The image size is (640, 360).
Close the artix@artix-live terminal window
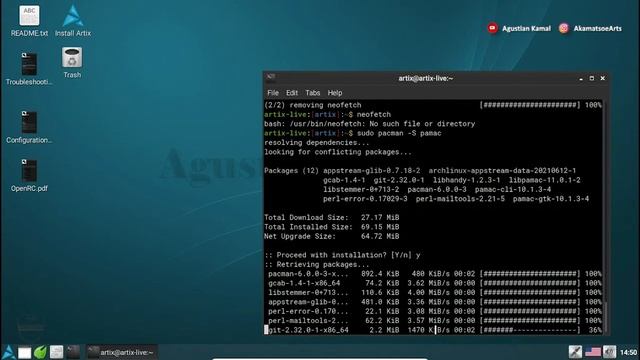point(602,78)
